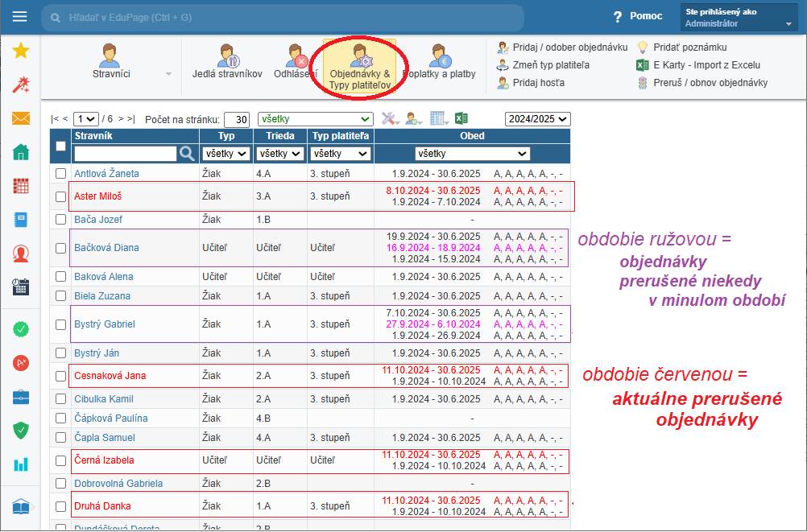The image size is (807, 532).
Task: Click the yellow star favorites sidebar icon
Action: (x=21, y=52)
